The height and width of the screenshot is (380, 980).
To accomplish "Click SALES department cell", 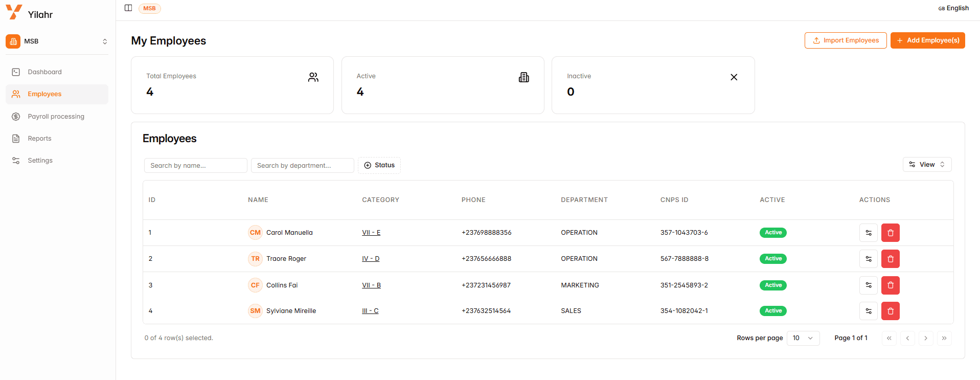I will 571,311.
